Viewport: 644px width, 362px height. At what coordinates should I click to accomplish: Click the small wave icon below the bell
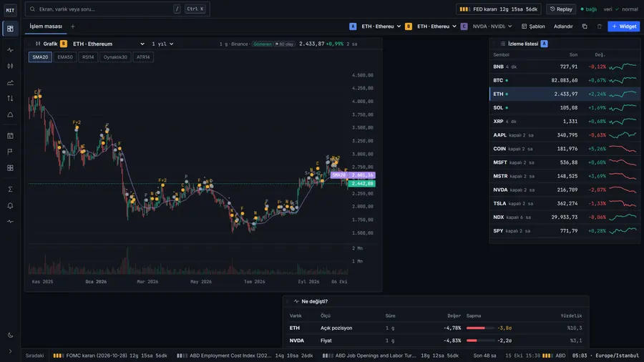(10, 222)
